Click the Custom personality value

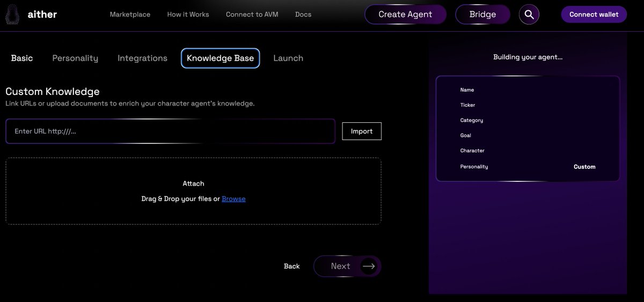point(584,167)
